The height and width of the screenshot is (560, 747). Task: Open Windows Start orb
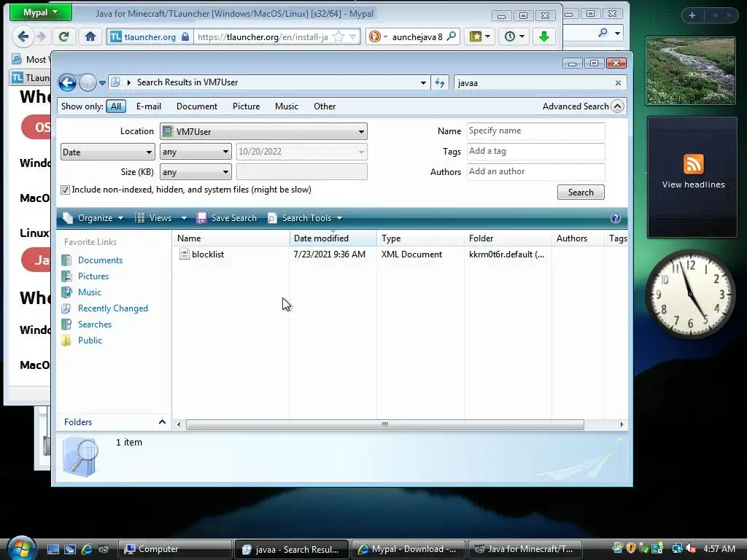(21, 548)
